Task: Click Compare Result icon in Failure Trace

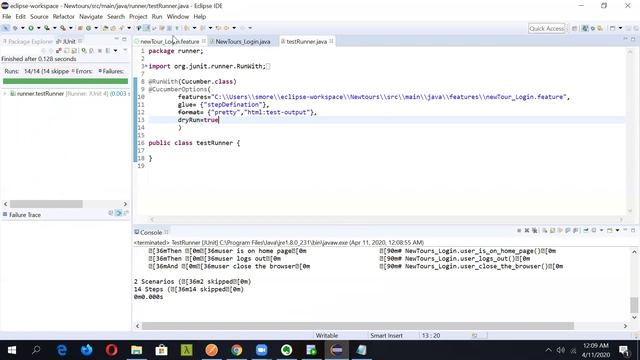Action: click(x=126, y=213)
